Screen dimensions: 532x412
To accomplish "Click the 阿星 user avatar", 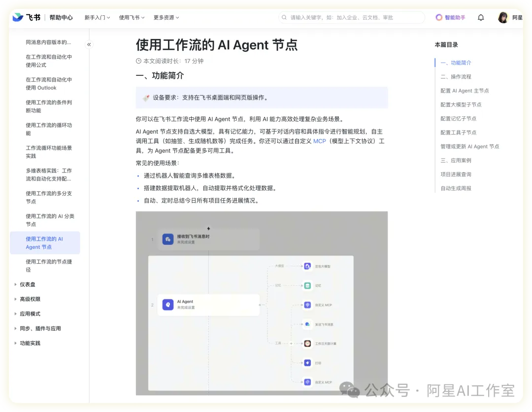I will tap(503, 18).
